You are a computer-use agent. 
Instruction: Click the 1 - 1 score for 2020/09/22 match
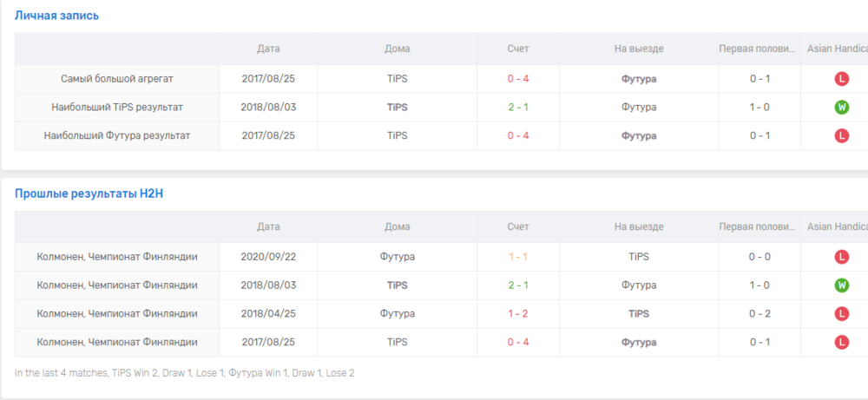click(x=518, y=257)
